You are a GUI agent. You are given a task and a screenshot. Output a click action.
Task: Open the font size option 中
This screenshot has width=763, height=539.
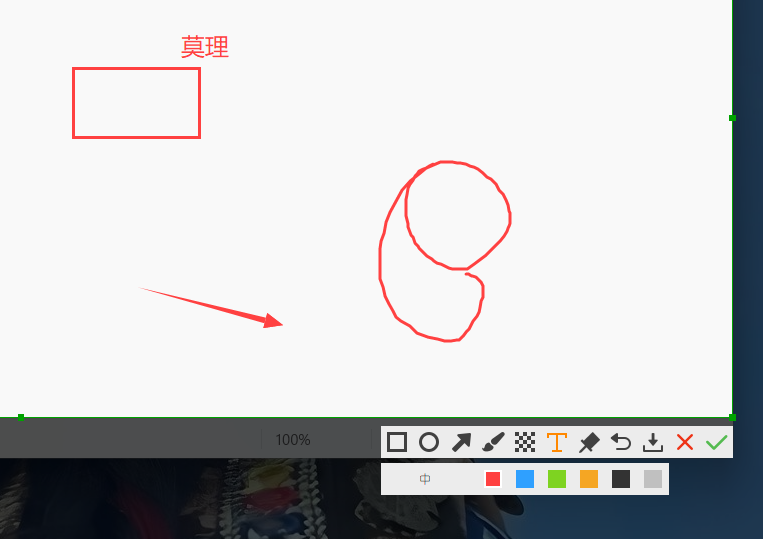(x=425, y=479)
